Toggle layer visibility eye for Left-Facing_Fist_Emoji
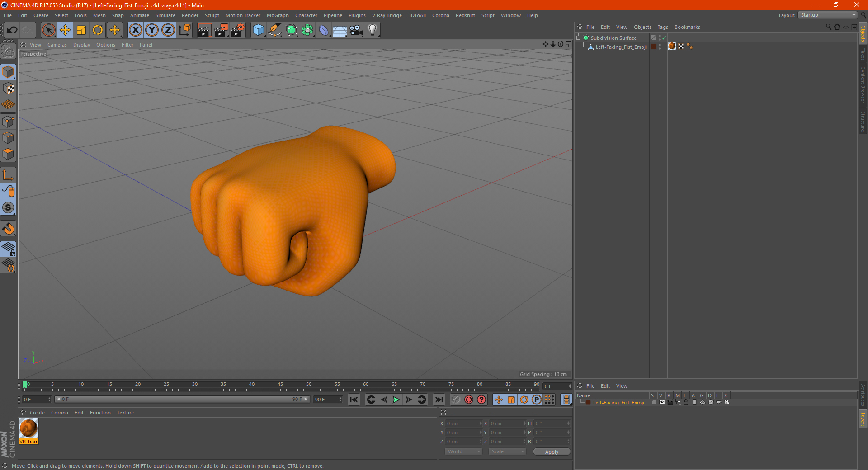Viewport: 868px width, 470px height. tap(662, 402)
